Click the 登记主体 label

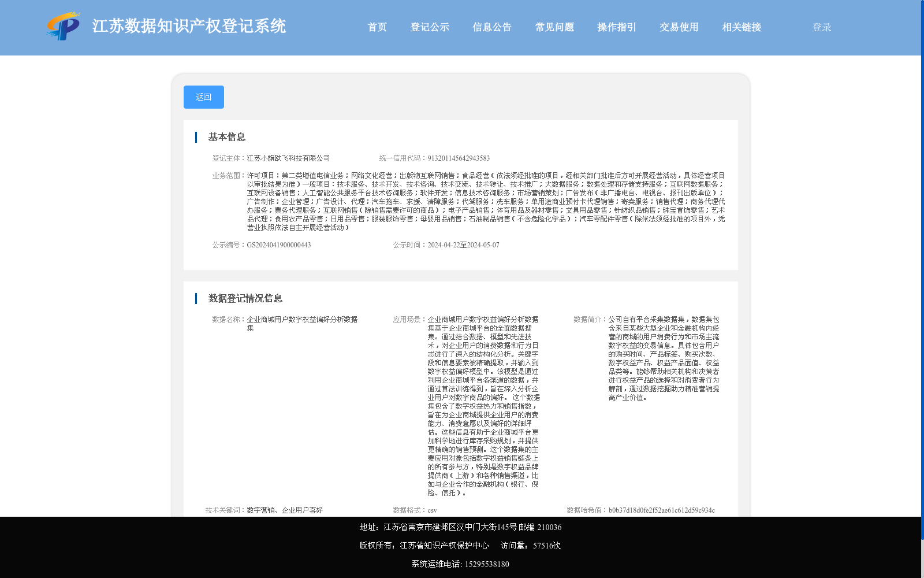(x=229, y=158)
